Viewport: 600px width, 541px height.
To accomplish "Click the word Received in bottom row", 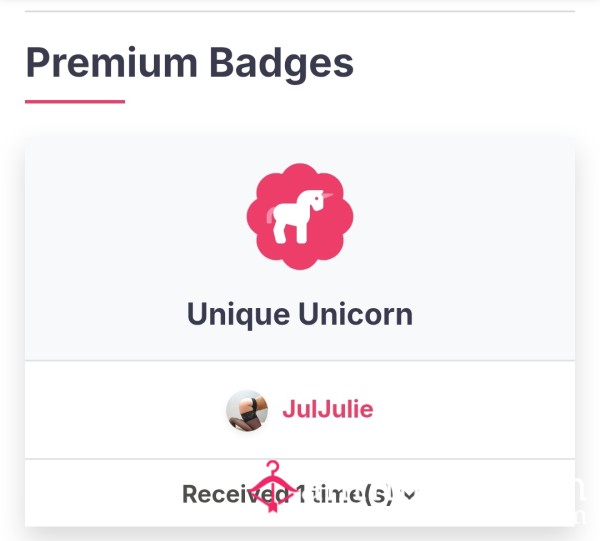I will click(x=235, y=494).
